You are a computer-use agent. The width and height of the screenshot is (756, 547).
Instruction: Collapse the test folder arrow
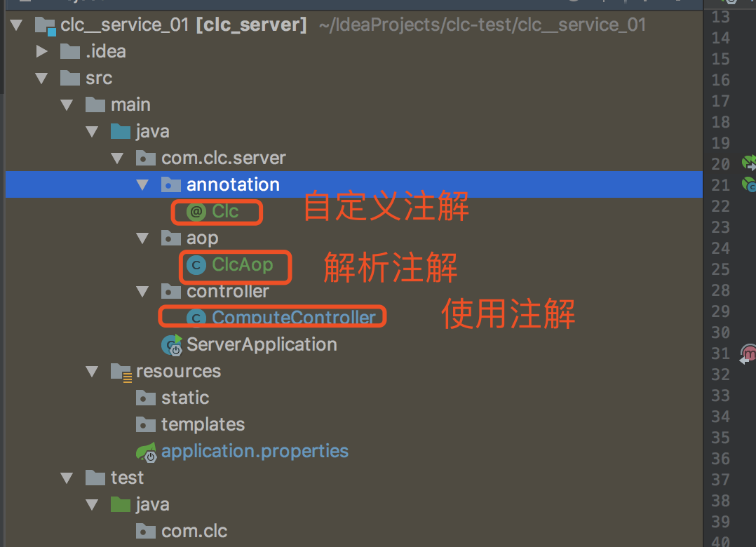pos(67,478)
